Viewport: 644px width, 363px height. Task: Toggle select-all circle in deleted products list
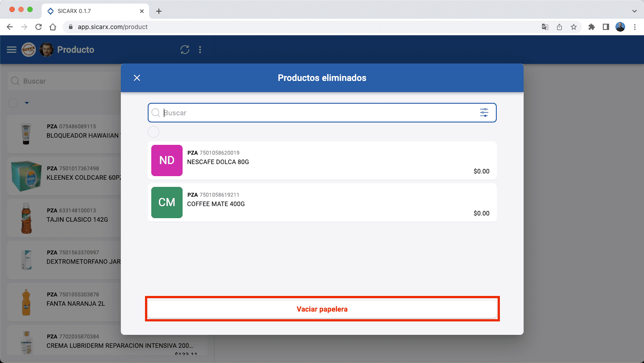pos(154,132)
